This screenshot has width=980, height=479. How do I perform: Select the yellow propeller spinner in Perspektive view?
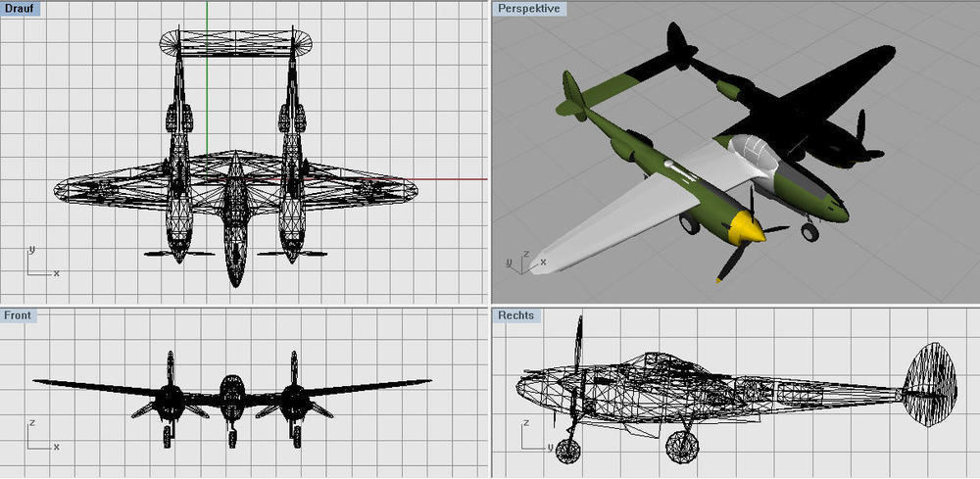pos(746,229)
